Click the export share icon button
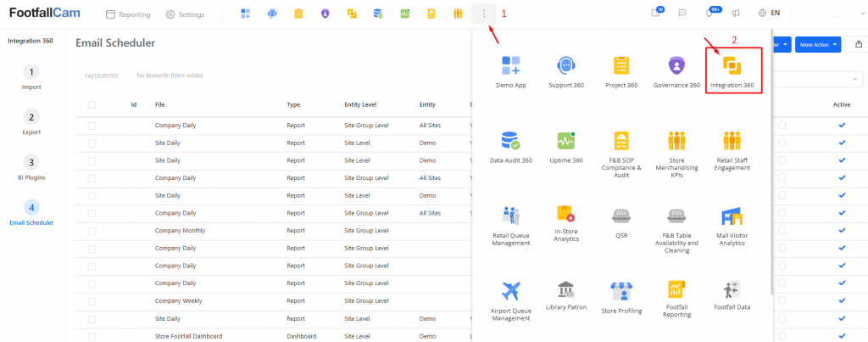The image size is (868, 342). tap(859, 44)
